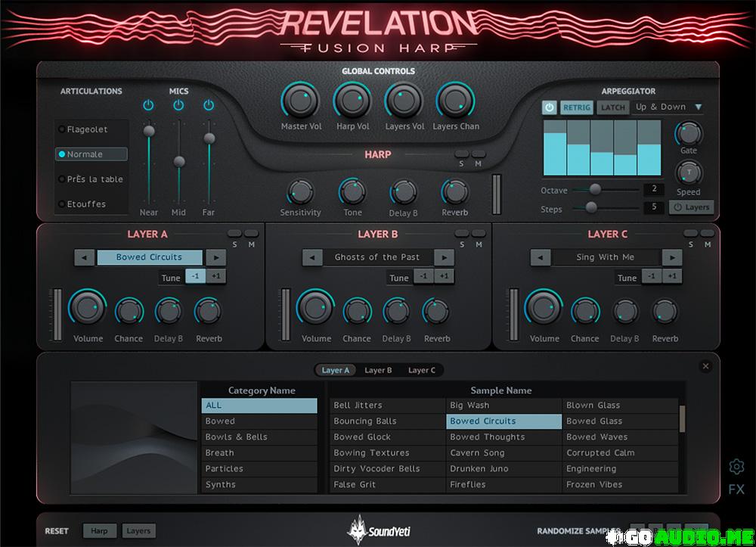Toggle the Near mic power icon

pyautogui.click(x=148, y=105)
